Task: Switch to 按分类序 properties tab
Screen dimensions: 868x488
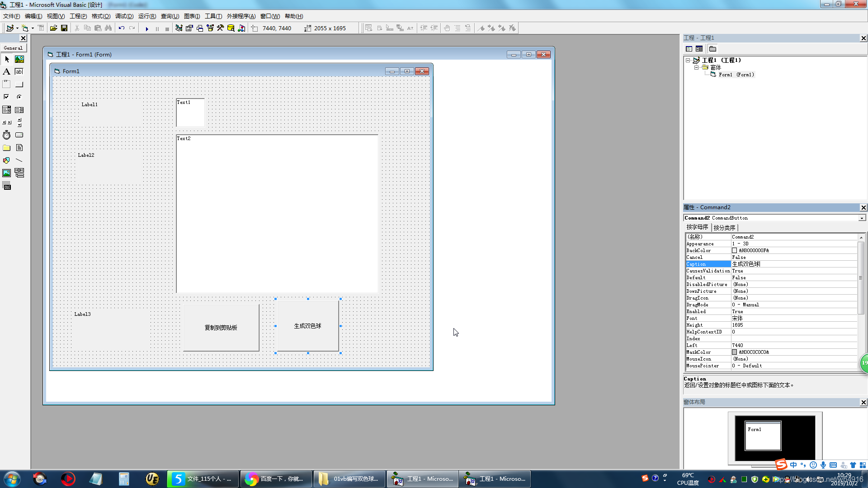Action: click(724, 228)
